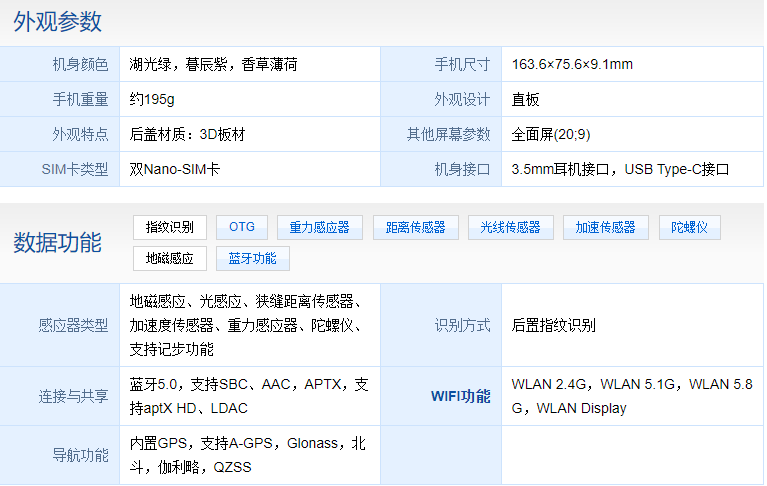Click the 163.6×75.6×9.1mm dimensions value
The height and width of the screenshot is (486, 767).
tap(572, 64)
